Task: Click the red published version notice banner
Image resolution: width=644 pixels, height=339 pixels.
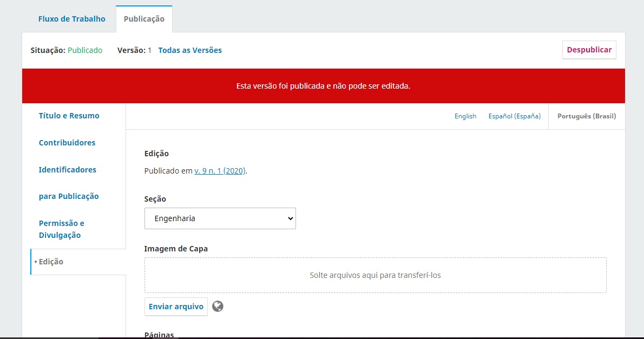Action: [323, 86]
